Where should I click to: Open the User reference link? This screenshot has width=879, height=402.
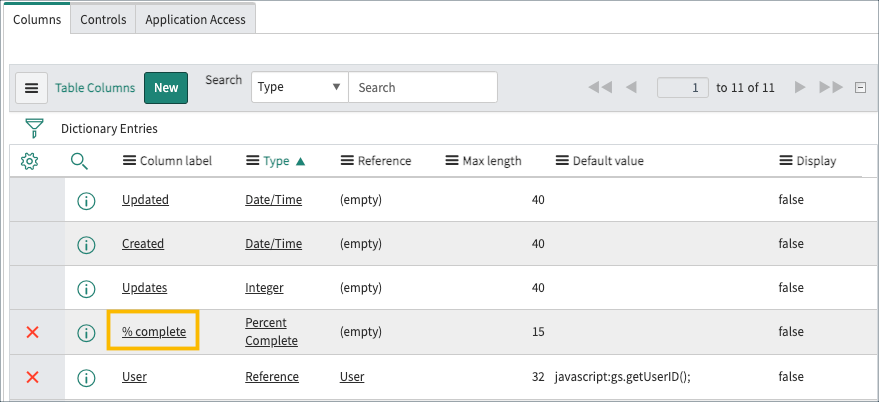pos(352,377)
